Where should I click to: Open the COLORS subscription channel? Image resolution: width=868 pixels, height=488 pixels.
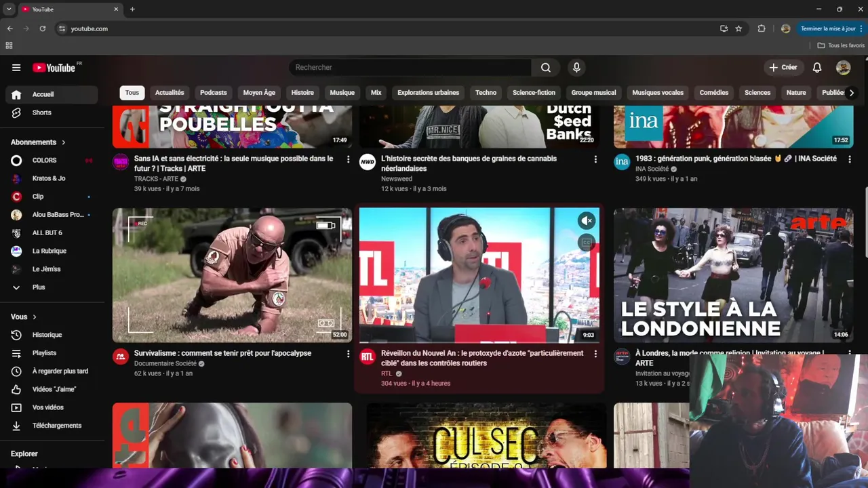click(x=52, y=160)
